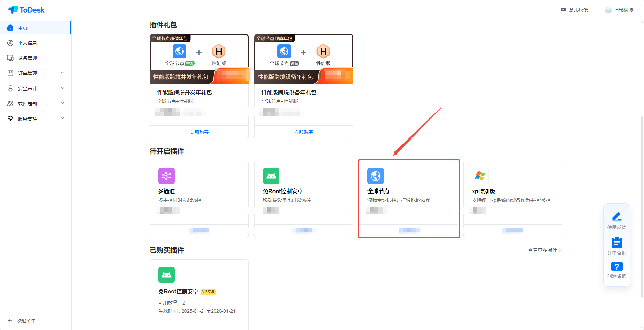Viewport: 644px width, 330px height.
Task: Select the 多通道 plugin title
Action: click(x=167, y=191)
